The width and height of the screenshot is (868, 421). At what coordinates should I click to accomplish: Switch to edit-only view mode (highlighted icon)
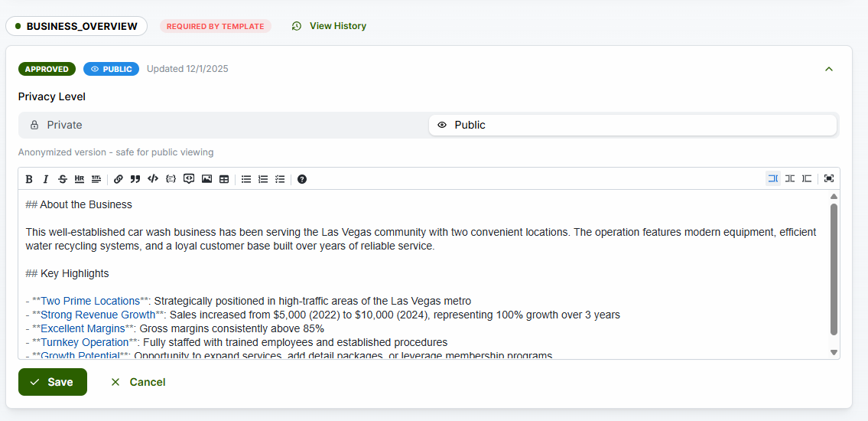pos(773,178)
